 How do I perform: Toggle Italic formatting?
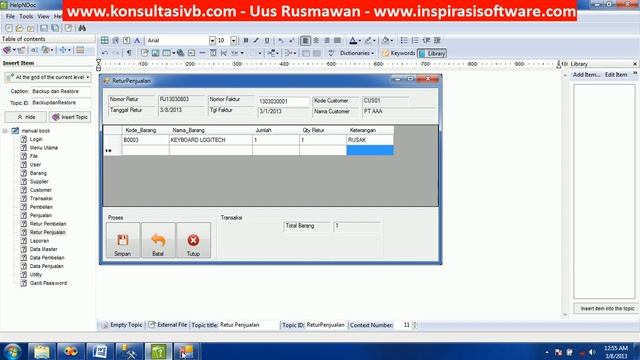[x=256, y=40]
